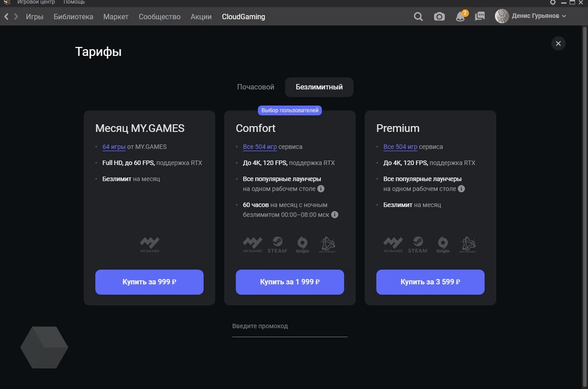Click the Comfort plan title
The height and width of the screenshot is (389, 588).
(x=256, y=128)
